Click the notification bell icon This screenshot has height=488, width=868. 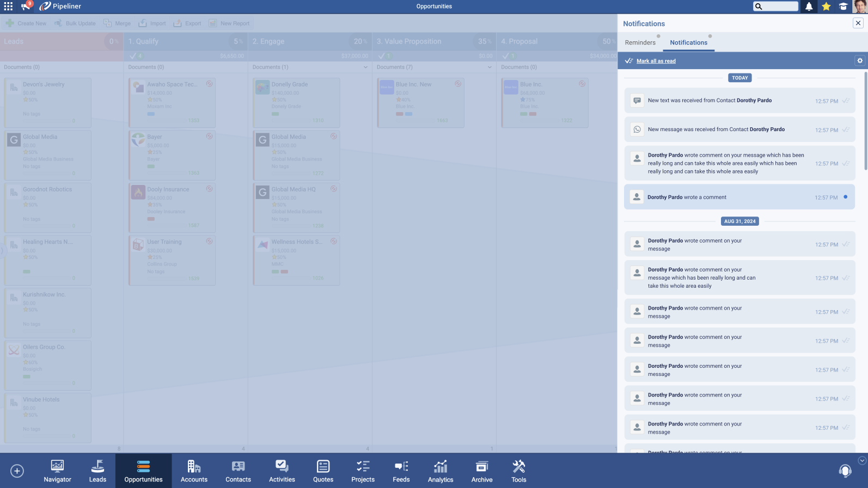point(809,7)
